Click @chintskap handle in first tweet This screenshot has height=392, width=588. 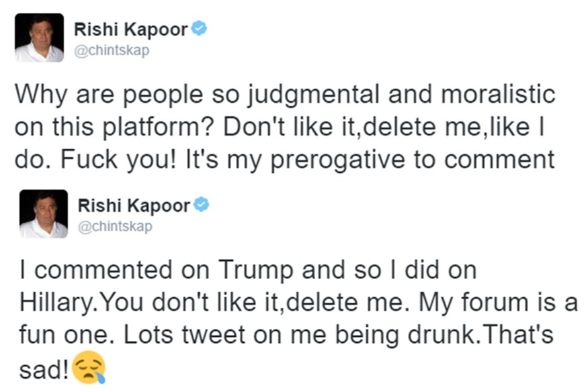tap(111, 51)
